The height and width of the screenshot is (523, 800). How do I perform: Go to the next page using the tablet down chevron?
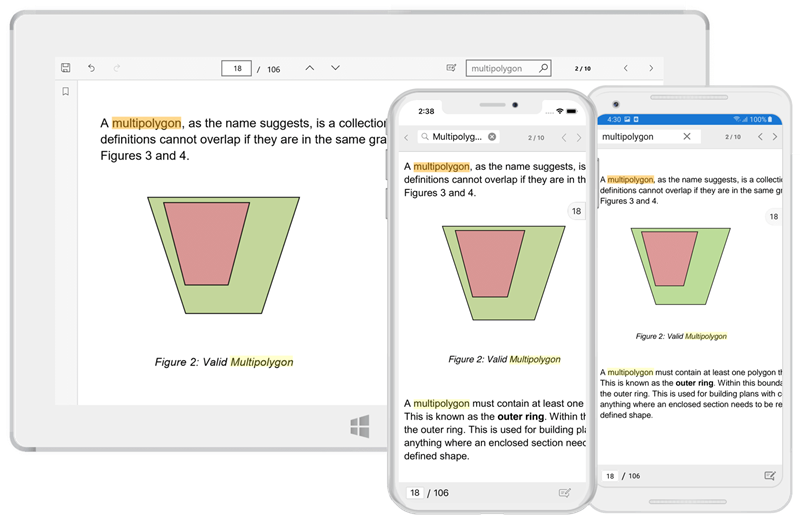335,68
